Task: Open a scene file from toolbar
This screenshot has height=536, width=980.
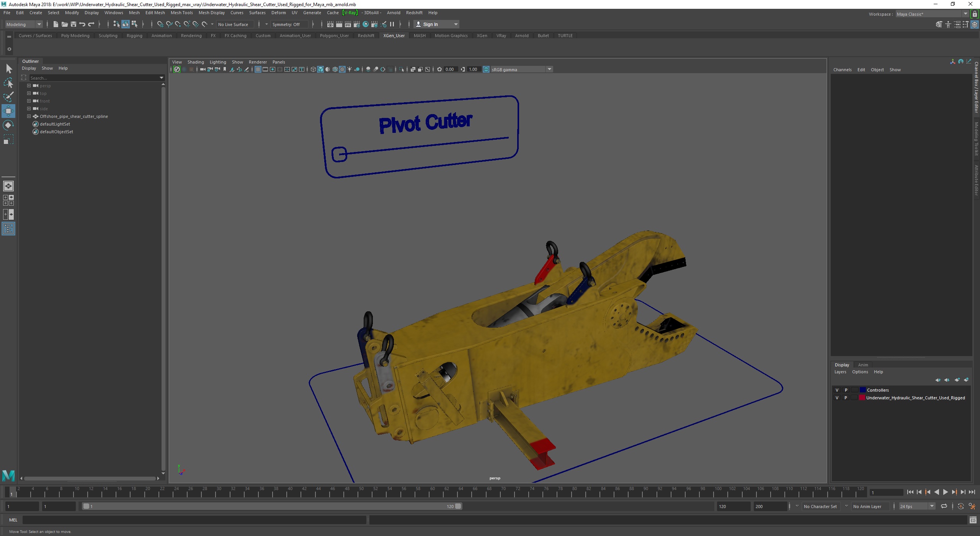Action: pyautogui.click(x=64, y=24)
